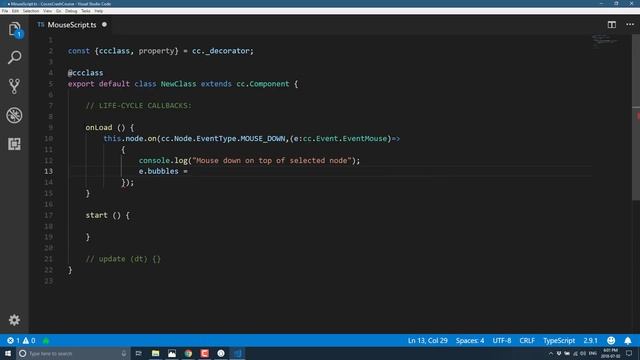
Task: Click the '// update (dt) {}' comment
Action: (123, 259)
